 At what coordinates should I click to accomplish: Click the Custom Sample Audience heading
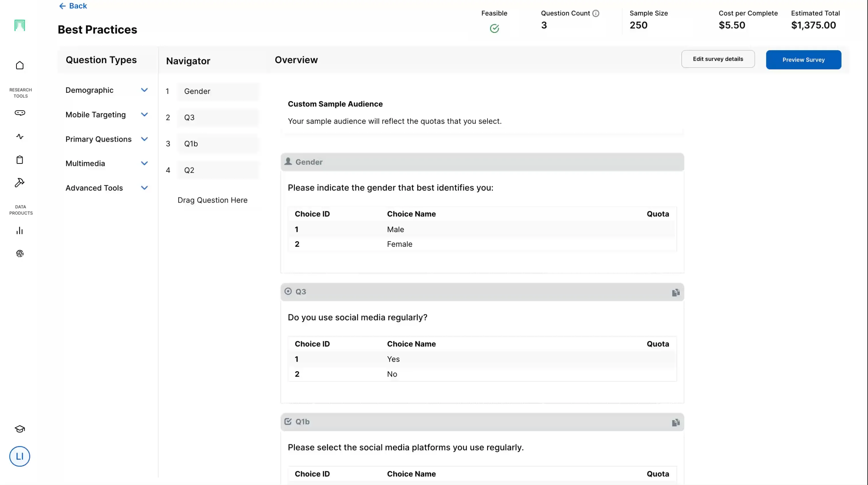(335, 104)
